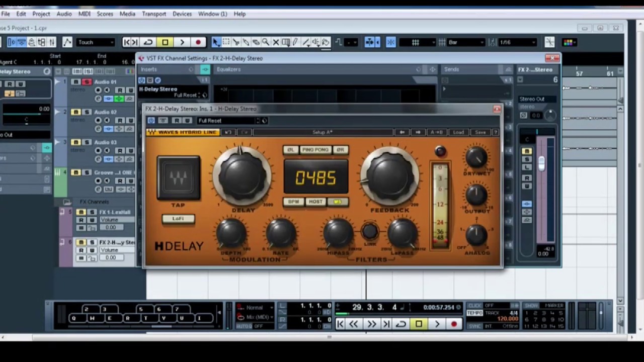Viewport: 644px width, 362px height.
Task: Open the 1/16 quantize value dropdown
Action: (x=518, y=42)
